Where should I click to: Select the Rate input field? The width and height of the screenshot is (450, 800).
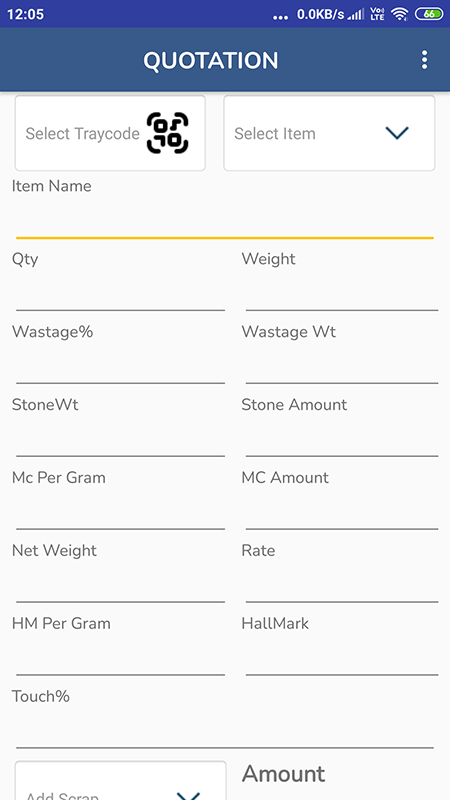click(x=342, y=583)
